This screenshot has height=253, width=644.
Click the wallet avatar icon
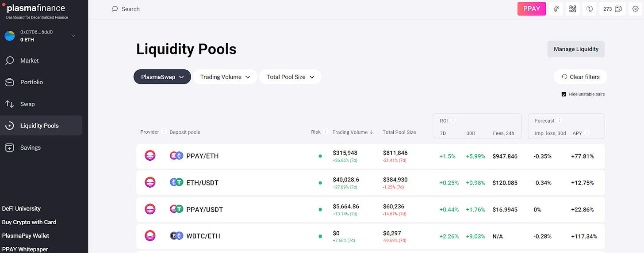click(10, 36)
